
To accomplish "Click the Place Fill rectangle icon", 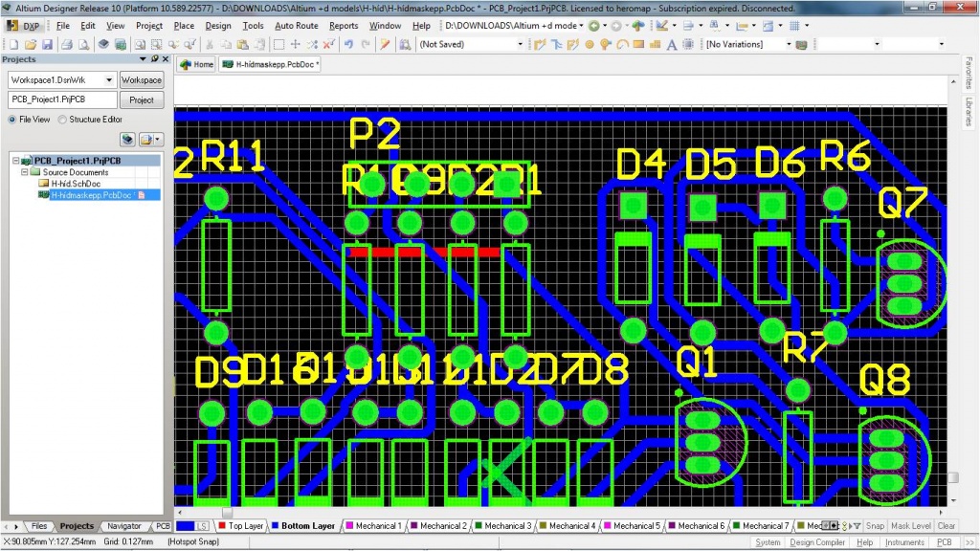I will (x=638, y=44).
